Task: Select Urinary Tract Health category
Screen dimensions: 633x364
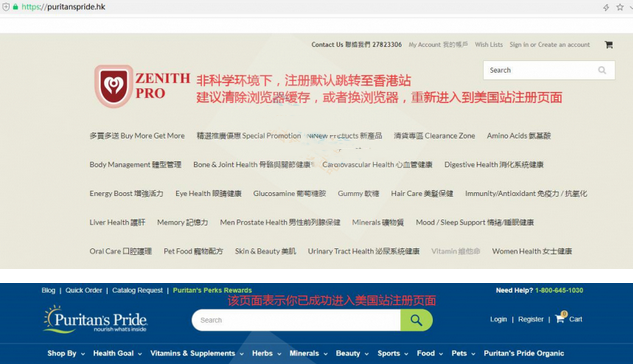Action: 364,251
